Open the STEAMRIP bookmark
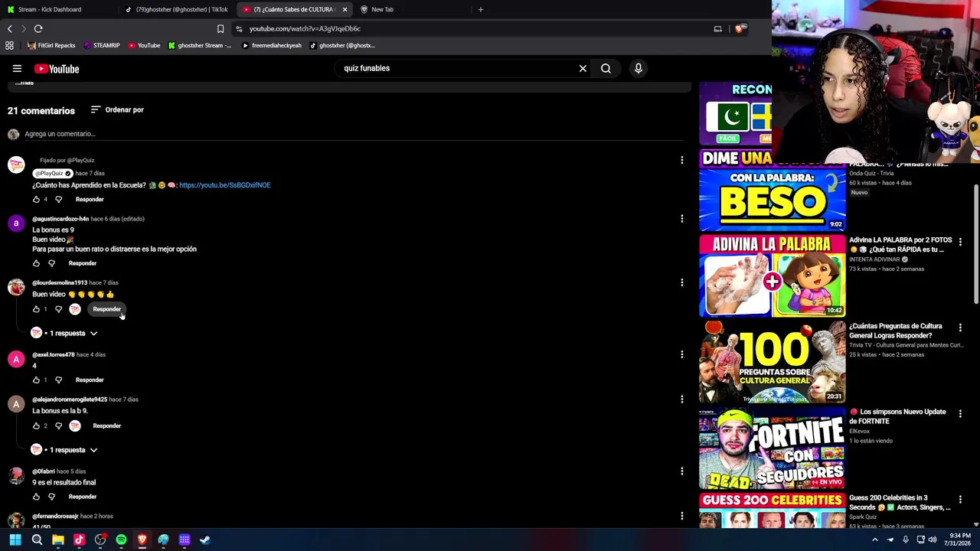This screenshot has height=551, width=980. [102, 45]
